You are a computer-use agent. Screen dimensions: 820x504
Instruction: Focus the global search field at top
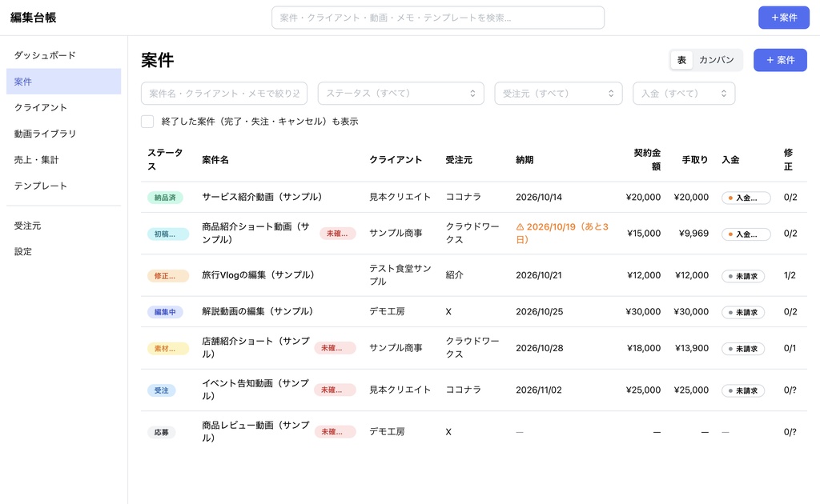tap(438, 18)
